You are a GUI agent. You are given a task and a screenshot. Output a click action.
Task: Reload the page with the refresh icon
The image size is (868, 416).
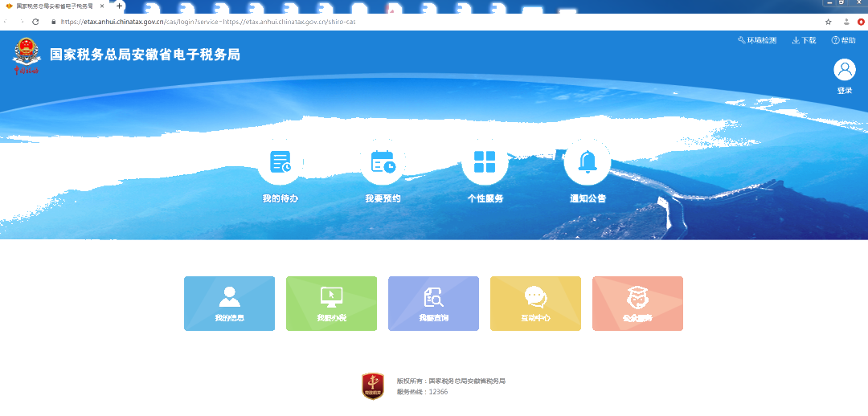tap(36, 22)
